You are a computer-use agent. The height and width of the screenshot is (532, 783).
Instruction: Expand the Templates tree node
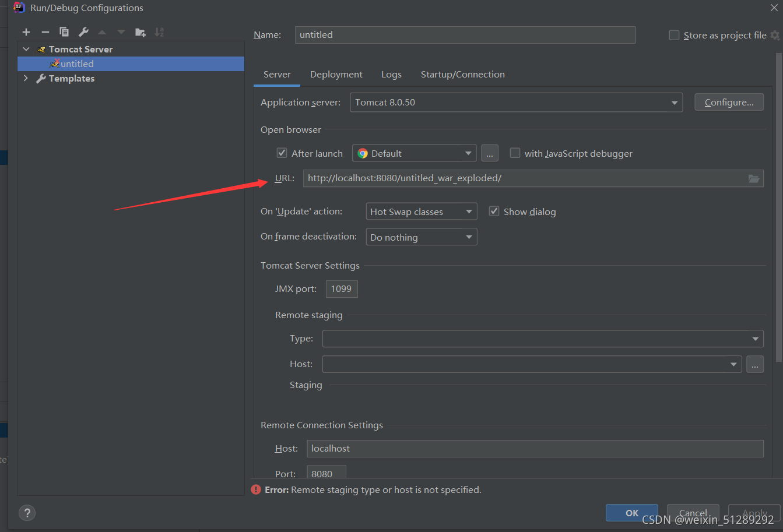[26, 78]
